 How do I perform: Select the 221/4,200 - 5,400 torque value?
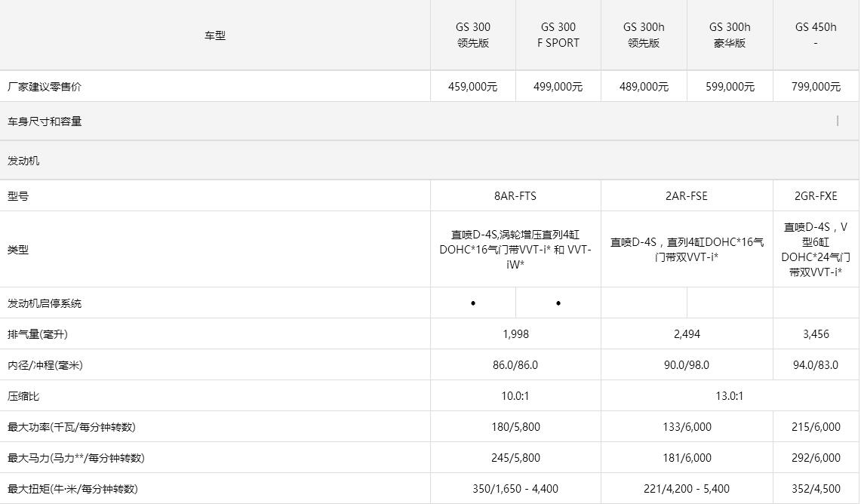[x=687, y=489]
